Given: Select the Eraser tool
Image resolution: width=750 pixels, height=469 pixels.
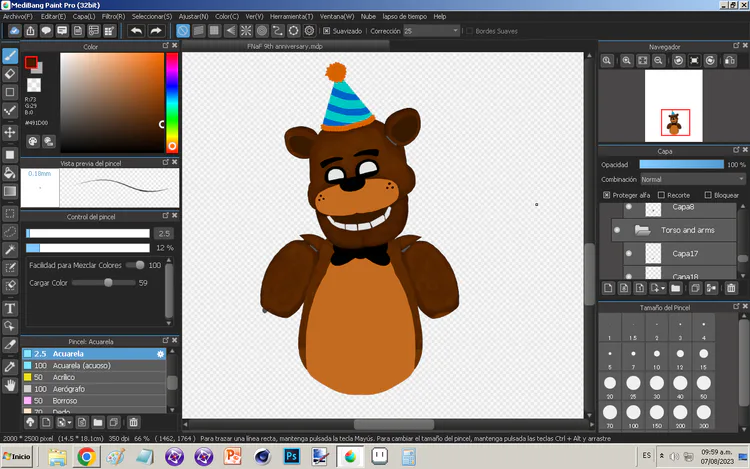Looking at the screenshot, I should [x=10, y=74].
